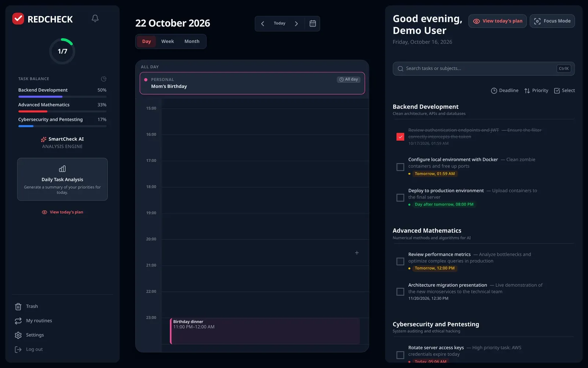Open Mom's Birthday all-day event

point(252,83)
